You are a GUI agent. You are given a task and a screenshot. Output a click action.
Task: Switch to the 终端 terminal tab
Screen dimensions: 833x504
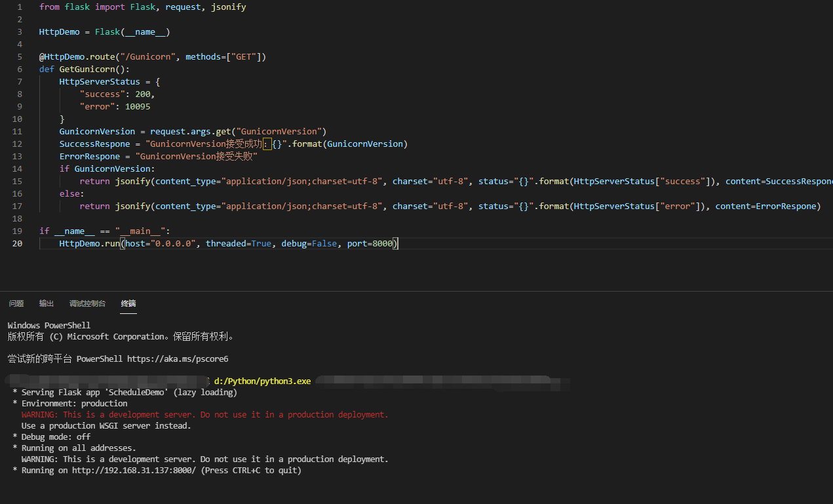pyautogui.click(x=128, y=303)
